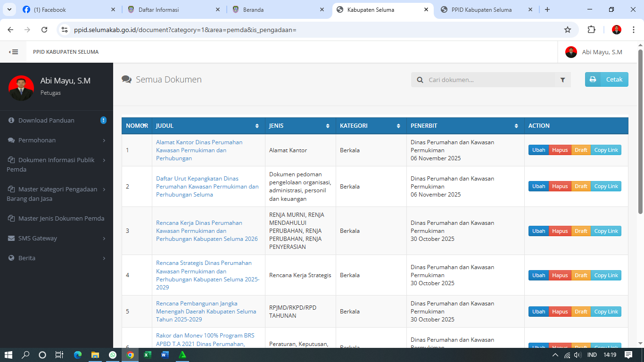Screen dimensions: 644x362
Task: Click the SMS Gateway envelope icon
Action: pos(11,239)
